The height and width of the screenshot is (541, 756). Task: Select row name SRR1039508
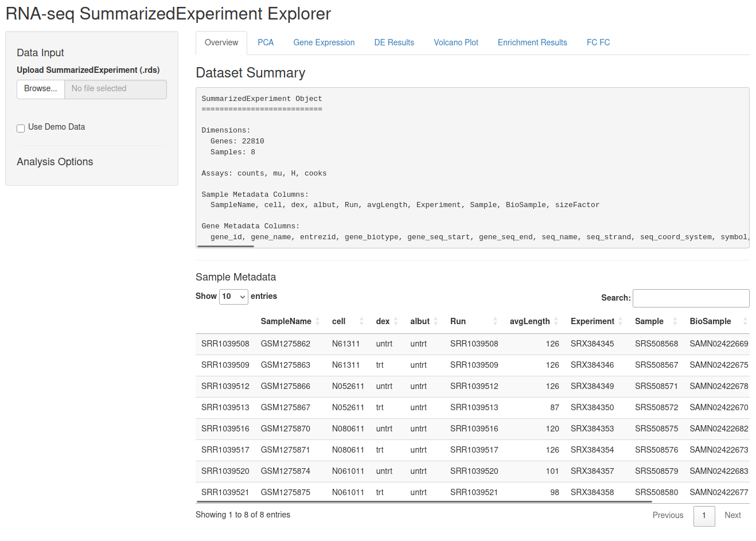(x=225, y=344)
